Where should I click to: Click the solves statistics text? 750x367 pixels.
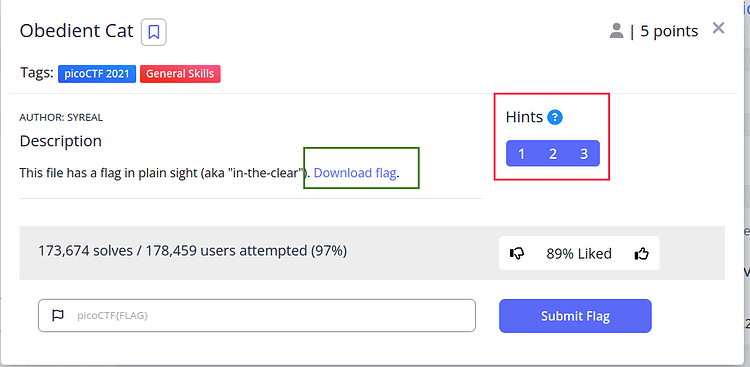[192, 250]
